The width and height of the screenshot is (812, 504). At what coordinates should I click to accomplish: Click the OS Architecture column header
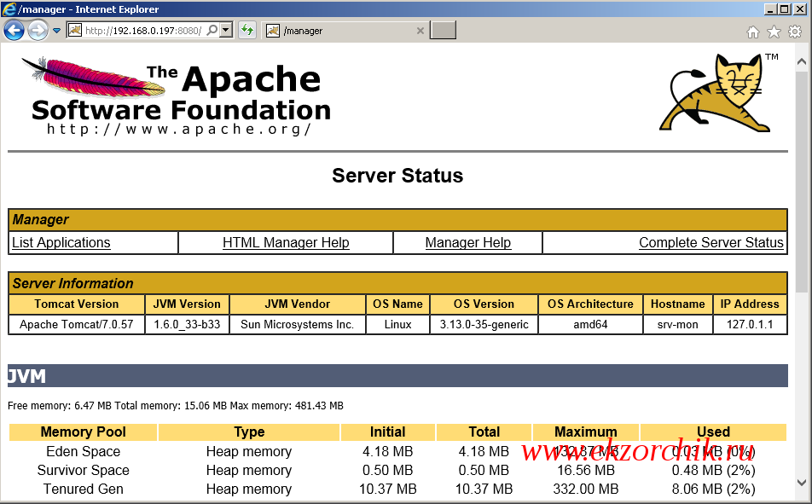[590, 304]
